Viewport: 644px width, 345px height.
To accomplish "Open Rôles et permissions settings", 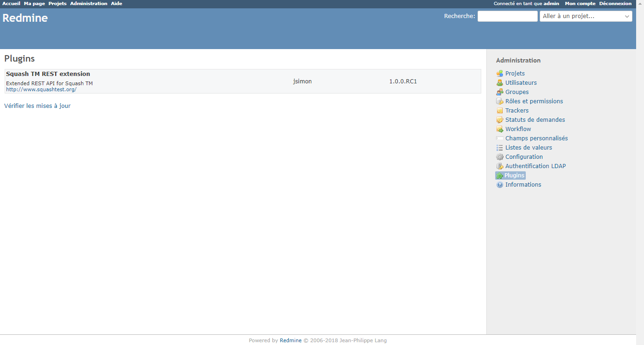I will point(534,101).
